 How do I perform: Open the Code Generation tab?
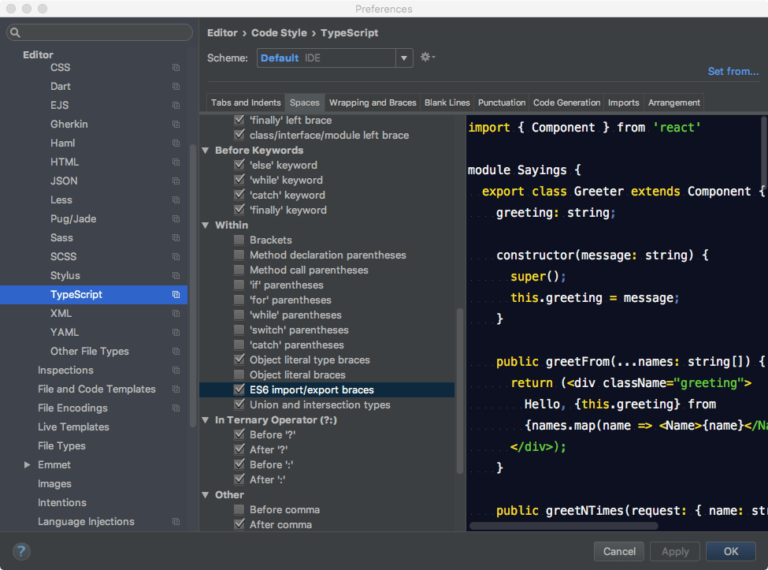tap(567, 103)
